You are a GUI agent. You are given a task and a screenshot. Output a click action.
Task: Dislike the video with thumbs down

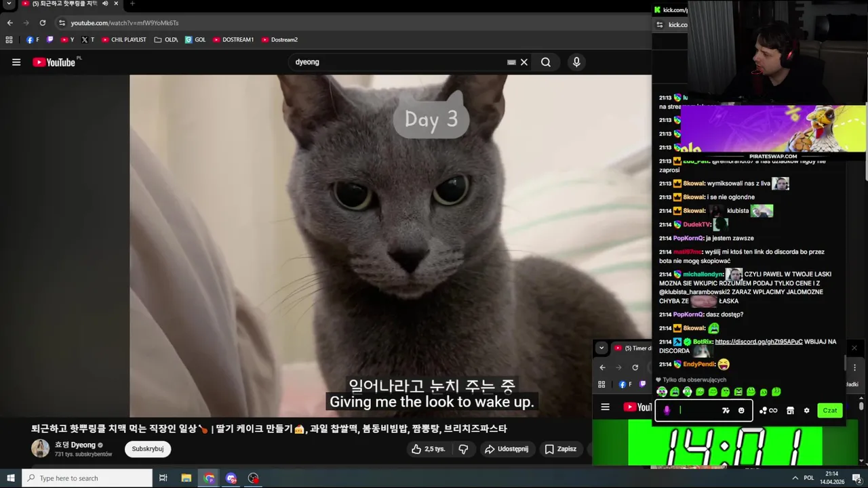pyautogui.click(x=463, y=449)
